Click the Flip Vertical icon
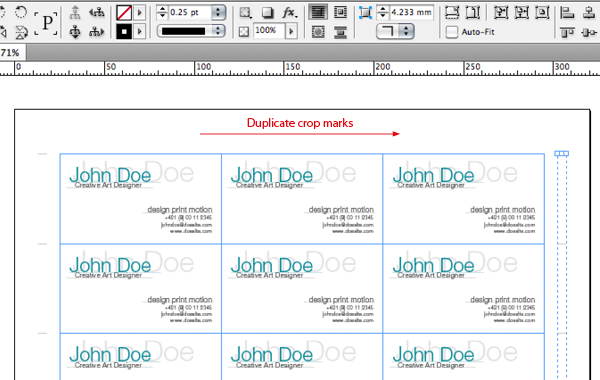This screenshot has height=380, width=600. tap(21, 33)
